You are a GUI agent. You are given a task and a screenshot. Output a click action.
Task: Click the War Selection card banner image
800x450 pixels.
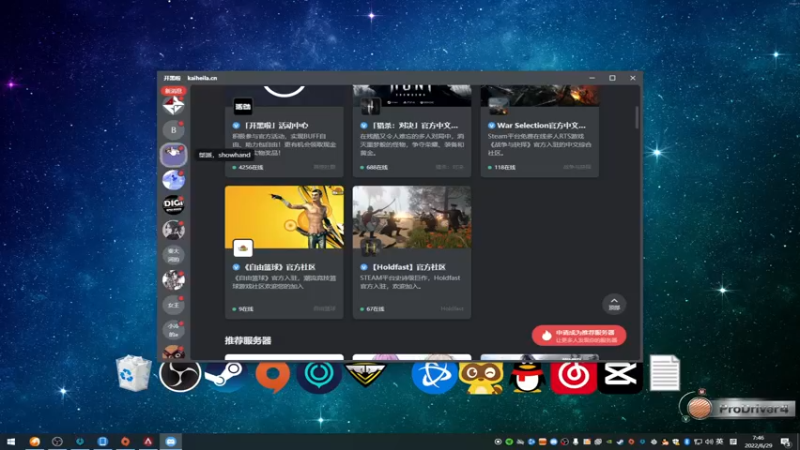pyautogui.click(x=540, y=95)
